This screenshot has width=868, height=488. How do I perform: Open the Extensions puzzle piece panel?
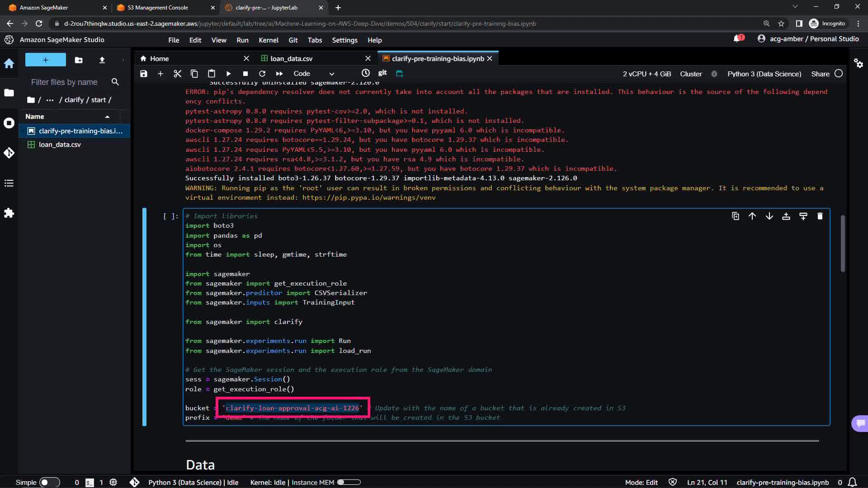pos(9,213)
